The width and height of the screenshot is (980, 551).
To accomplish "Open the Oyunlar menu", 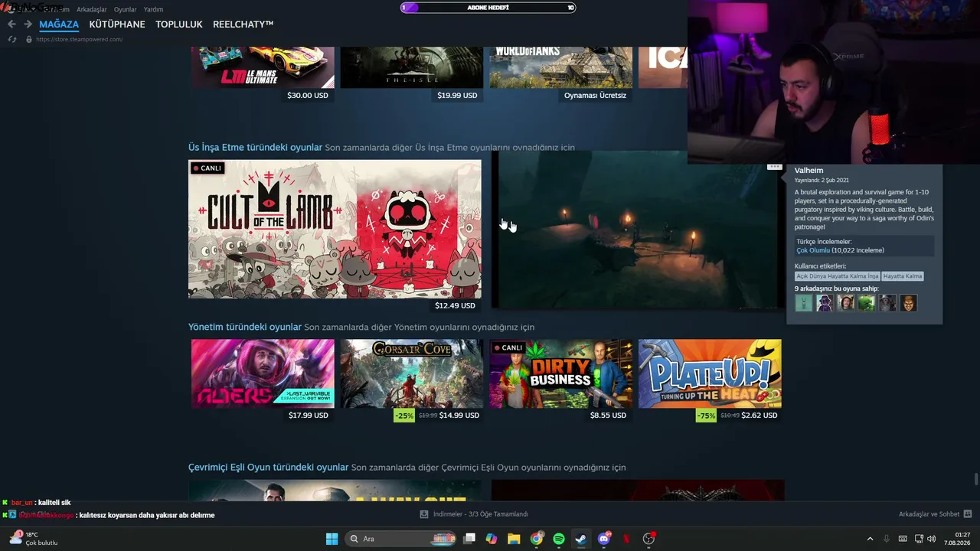I will coord(126,9).
